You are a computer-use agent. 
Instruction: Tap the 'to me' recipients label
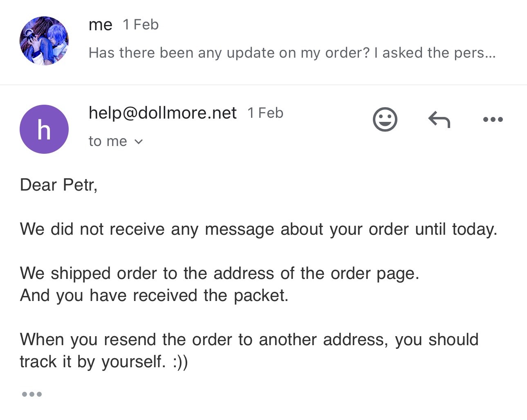pyautogui.click(x=108, y=141)
